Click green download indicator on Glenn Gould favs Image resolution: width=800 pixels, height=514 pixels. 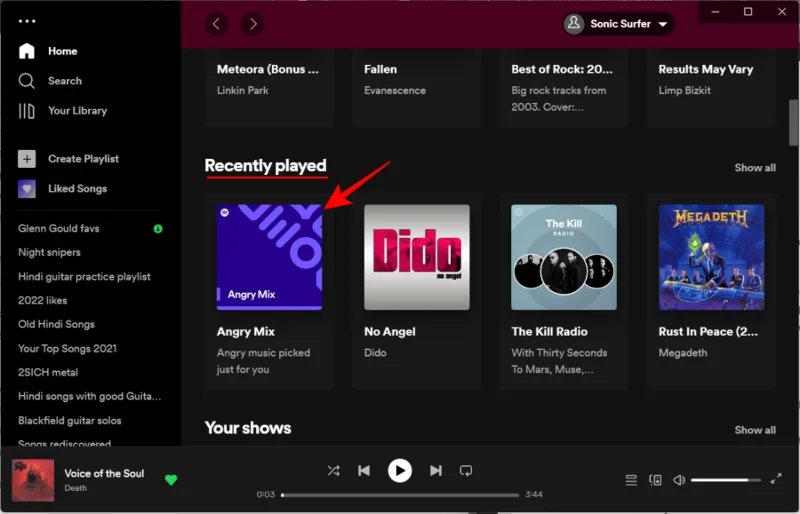pos(158,229)
